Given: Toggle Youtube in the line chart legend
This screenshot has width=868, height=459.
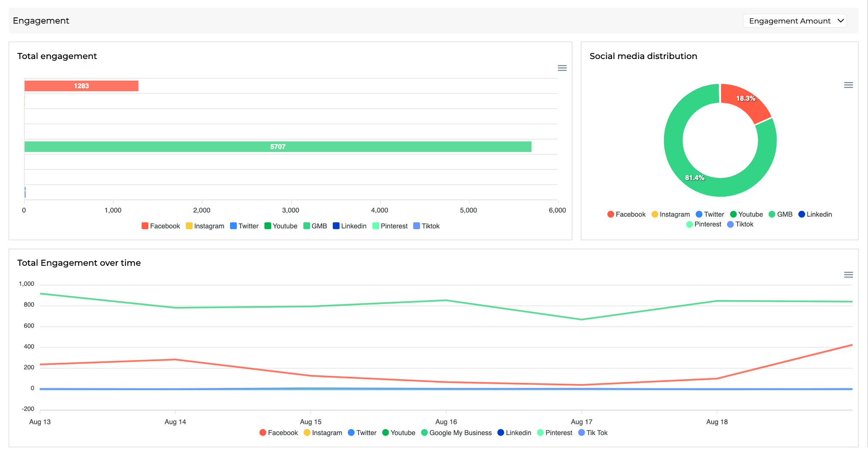Looking at the screenshot, I should (x=398, y=433).
